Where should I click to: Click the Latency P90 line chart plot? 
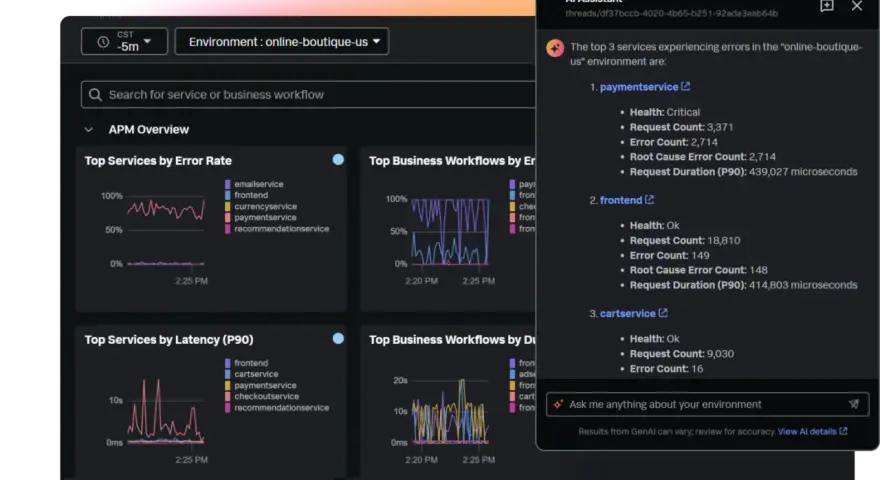[166, 411]
